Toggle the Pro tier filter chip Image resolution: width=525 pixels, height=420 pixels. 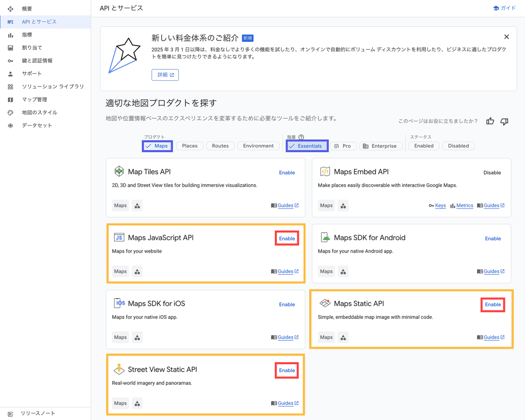(x=343, y=146)
